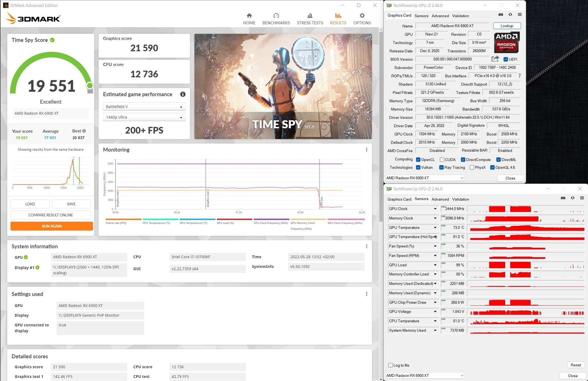Click COMPARE RESULT ONLINE button

click(51, 215)
